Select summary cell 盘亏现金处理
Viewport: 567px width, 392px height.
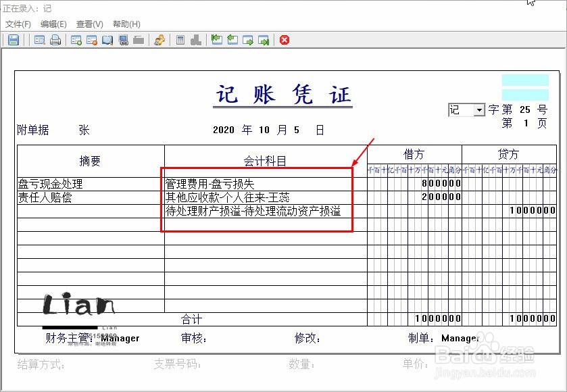point(91,184)
